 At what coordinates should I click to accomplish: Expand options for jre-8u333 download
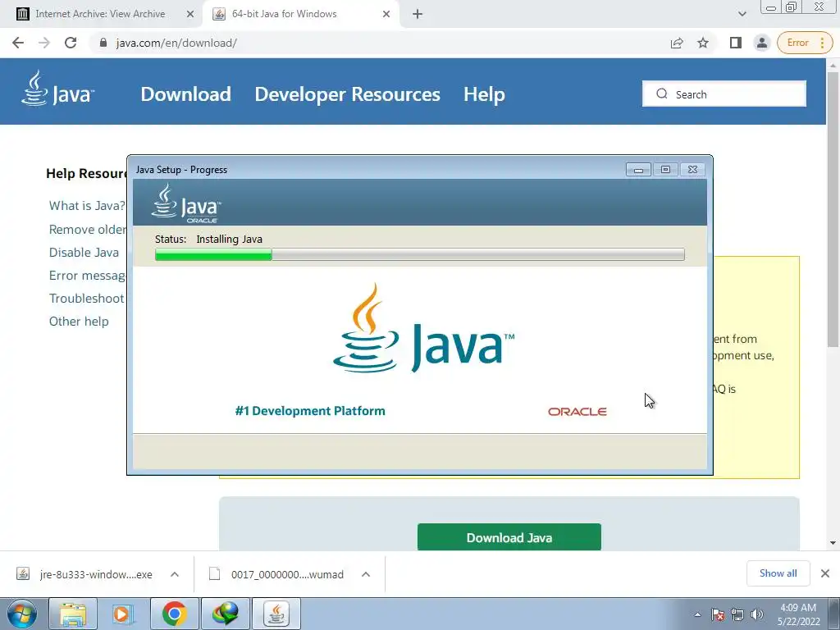pos(175,574)
